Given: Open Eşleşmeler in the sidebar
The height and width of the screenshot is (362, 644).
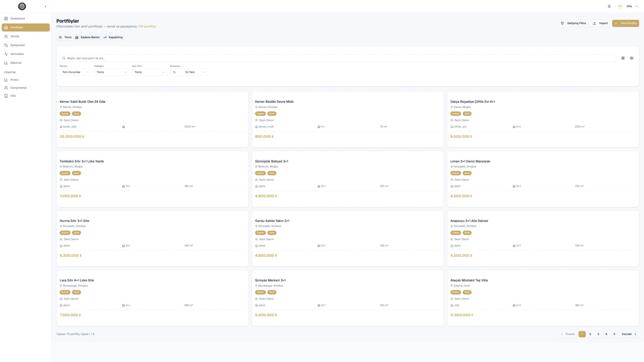Looking at the screenshot, I should (26, 45).
